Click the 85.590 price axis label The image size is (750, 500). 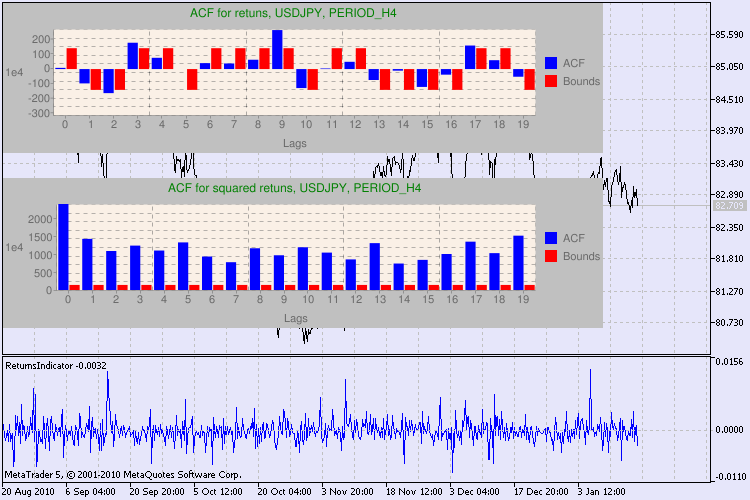click(729, 35)
